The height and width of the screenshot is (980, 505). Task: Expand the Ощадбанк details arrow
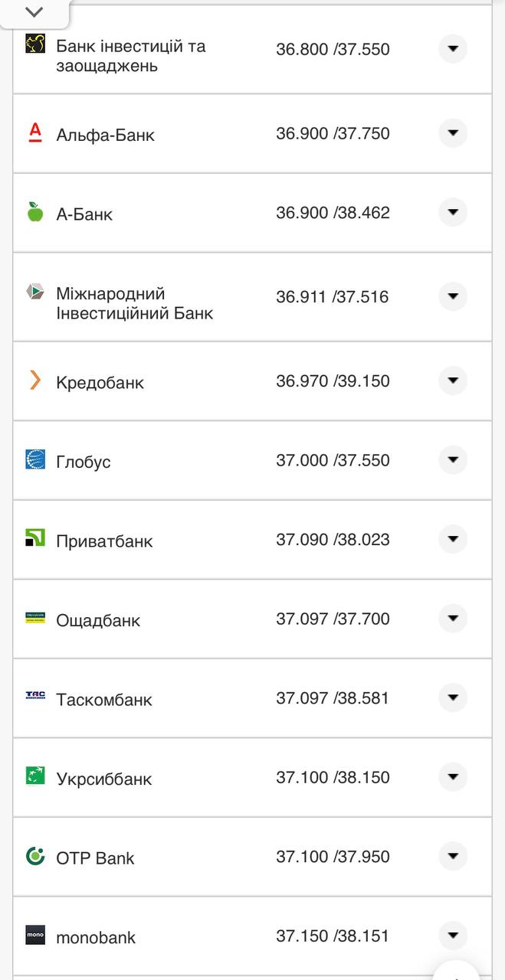pos(453,619)
